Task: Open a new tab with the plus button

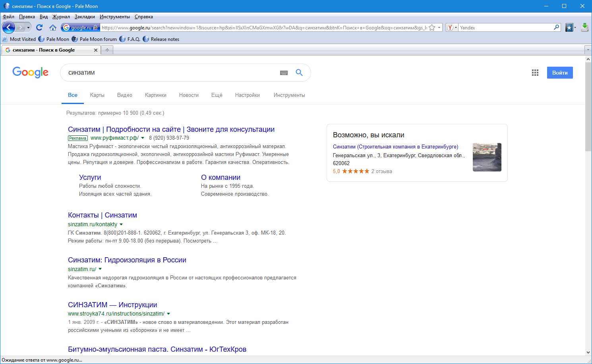Action: pos(107,50)
